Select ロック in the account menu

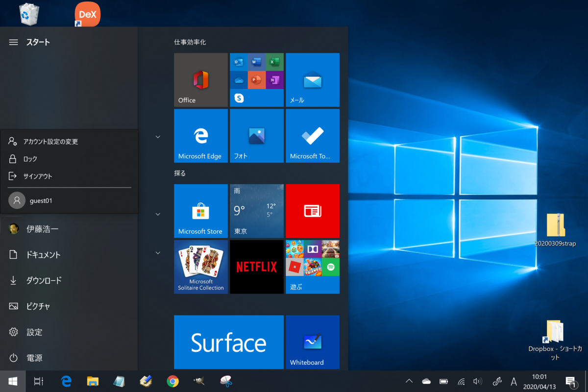[69, 159]
